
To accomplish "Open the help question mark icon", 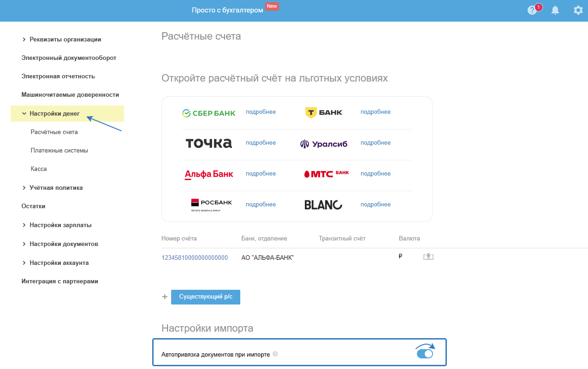I will click(x=532, y=10).
